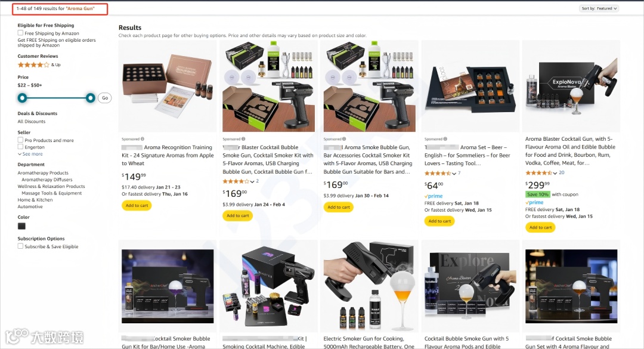Open the ExploNova Aroma Blaster product image
The width and height of the screenshot is (644, 349).
(x=571, y=87)
